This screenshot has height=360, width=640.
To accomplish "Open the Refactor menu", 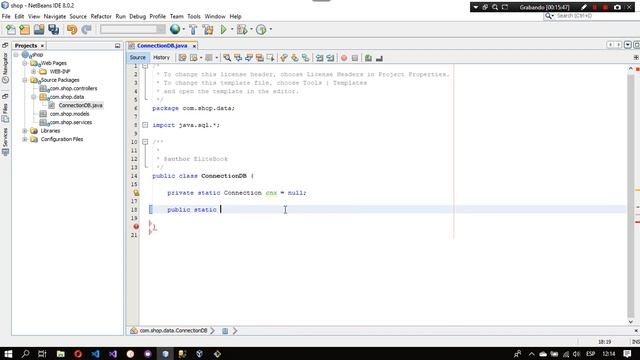I will [101, 16].
